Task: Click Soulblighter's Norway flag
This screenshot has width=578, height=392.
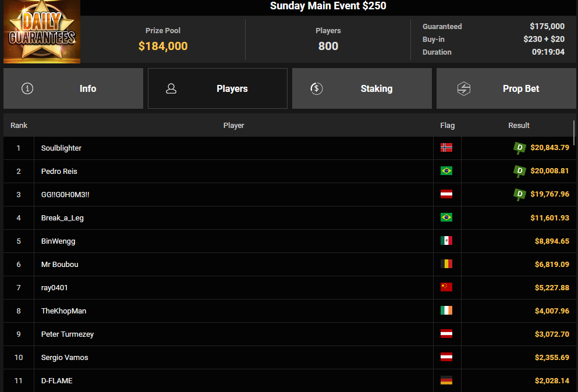Action: (x=446, y=148)
